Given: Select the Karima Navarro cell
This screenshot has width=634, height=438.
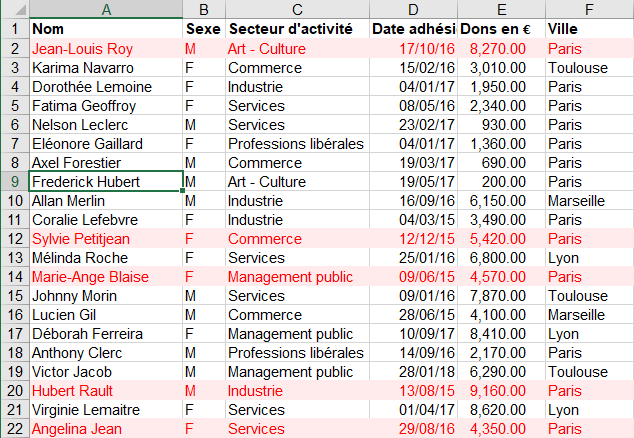Looking at the screenshot, I should click(x=106, y=68).
